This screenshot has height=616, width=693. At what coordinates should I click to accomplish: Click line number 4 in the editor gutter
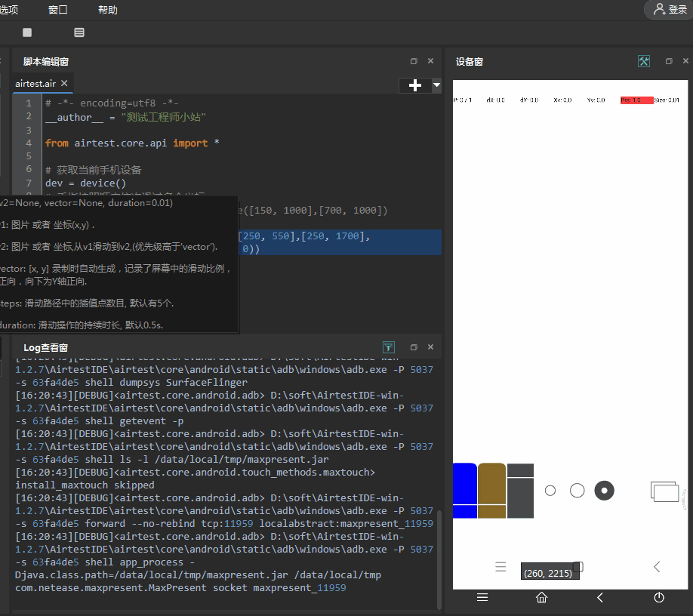pyautogui.click(x=28, y=143)
